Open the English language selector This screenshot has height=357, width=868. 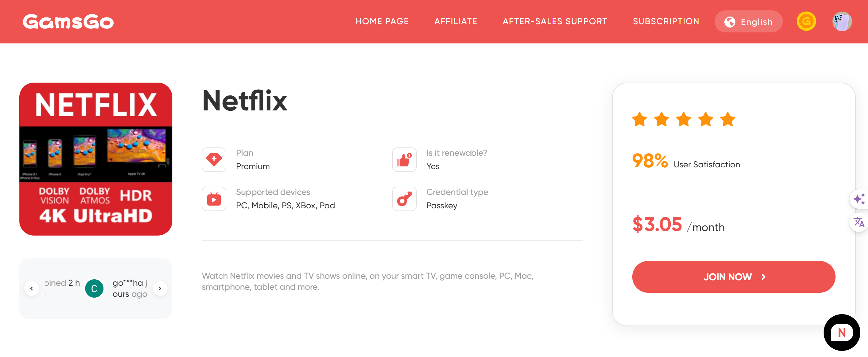click(748, 21)
